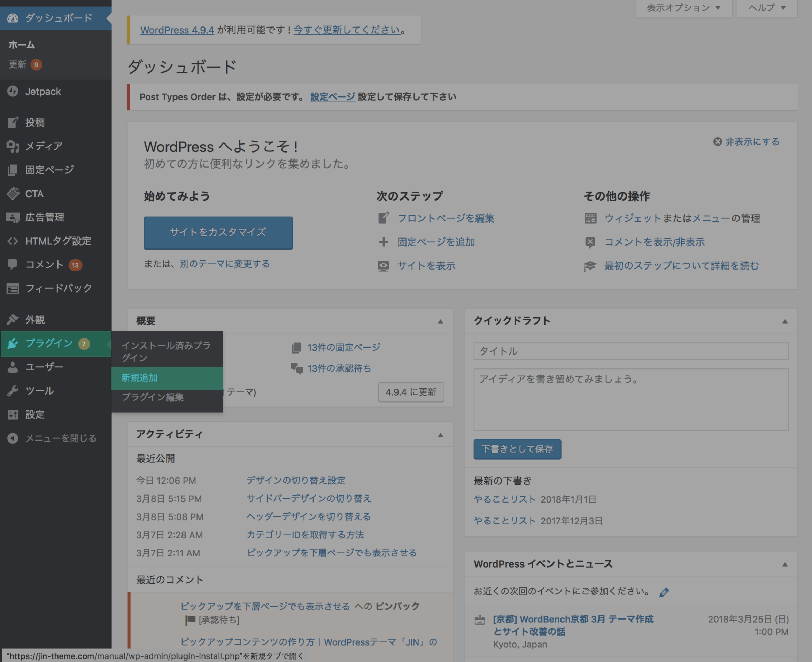Click the ユーザー person icon
The height and width of the screenshot is (662, 812).
pos(13,367)
